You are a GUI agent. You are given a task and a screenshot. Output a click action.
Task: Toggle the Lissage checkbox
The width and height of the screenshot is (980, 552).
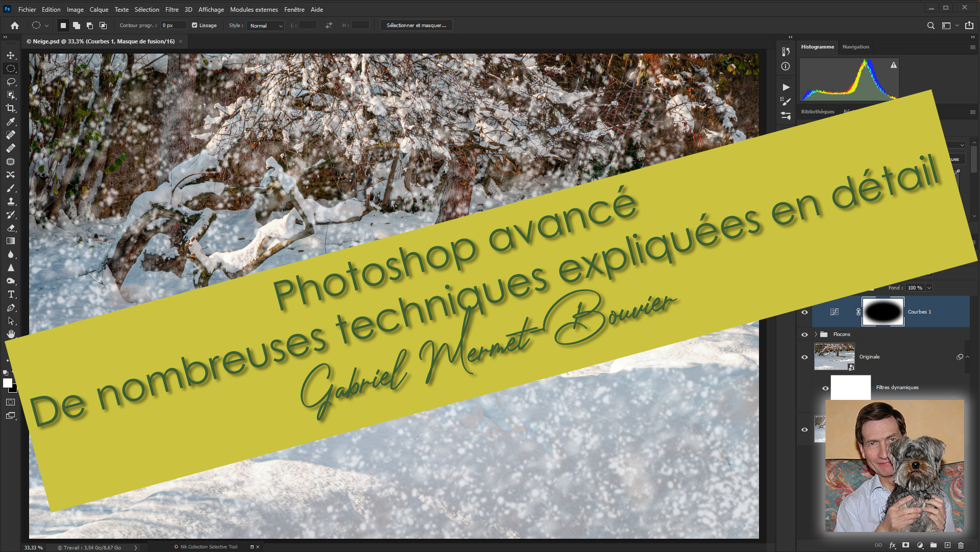coord(194,26)
